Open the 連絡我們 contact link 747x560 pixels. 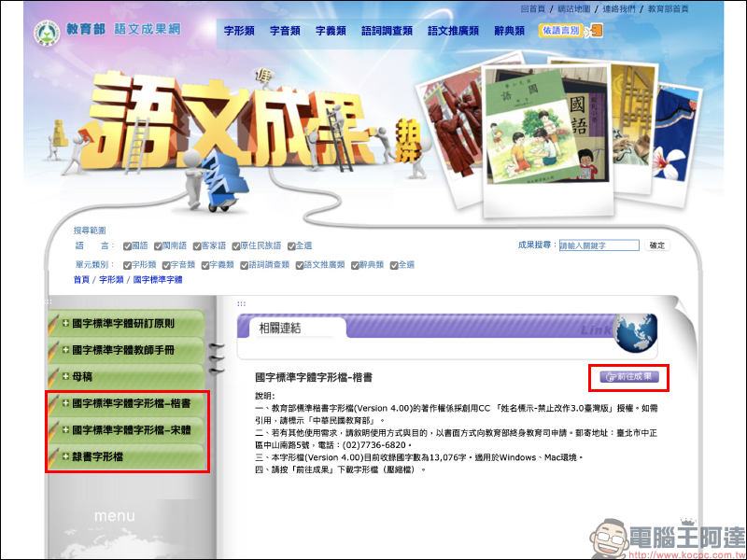pyautogui.click(x=619, y=8)
